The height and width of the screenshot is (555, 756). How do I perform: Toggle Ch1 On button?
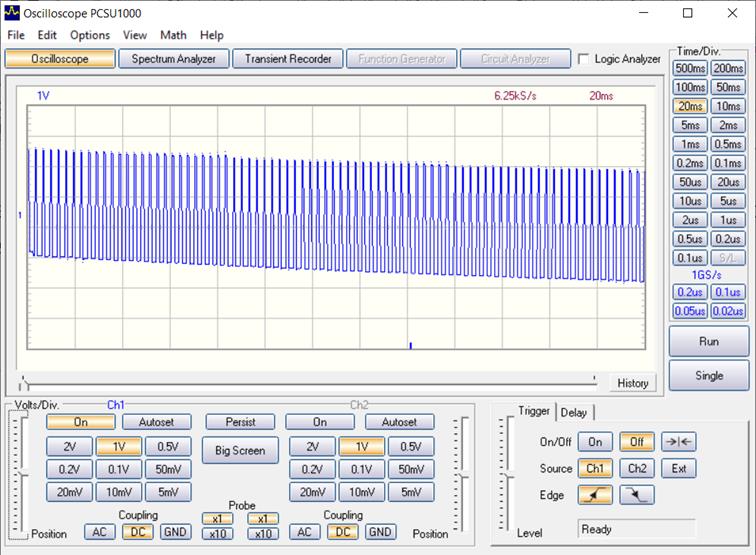(80, 422)
